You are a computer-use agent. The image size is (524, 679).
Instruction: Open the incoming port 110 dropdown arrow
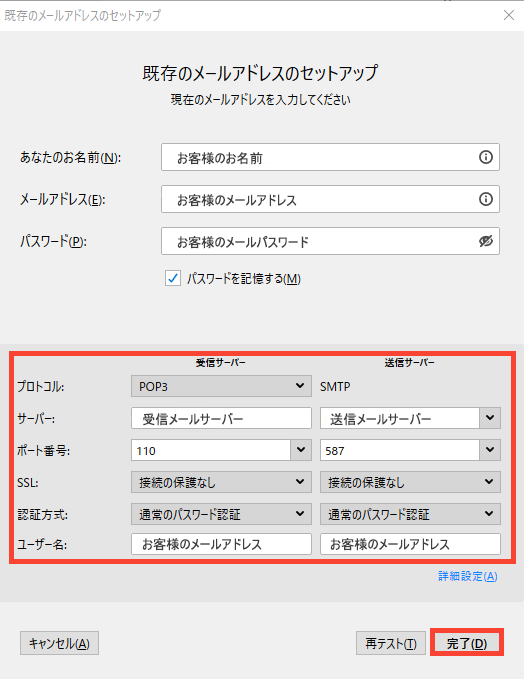pyautogui.click(x=301, y=450)
